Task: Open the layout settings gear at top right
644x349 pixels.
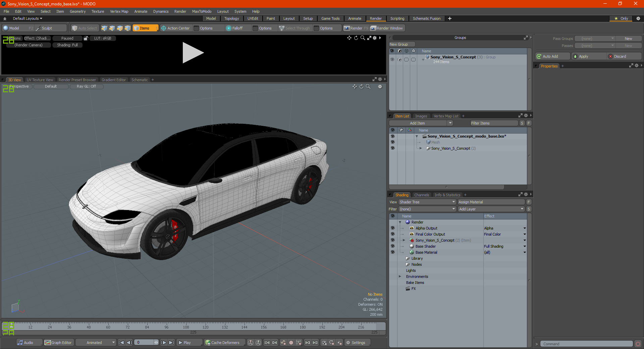Action: point(638,18)
